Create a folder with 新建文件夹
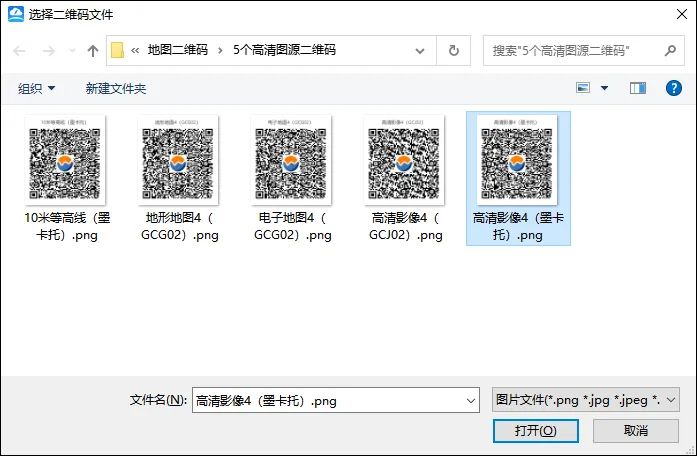Screen dimensions: 697x456 click(116, 88)
